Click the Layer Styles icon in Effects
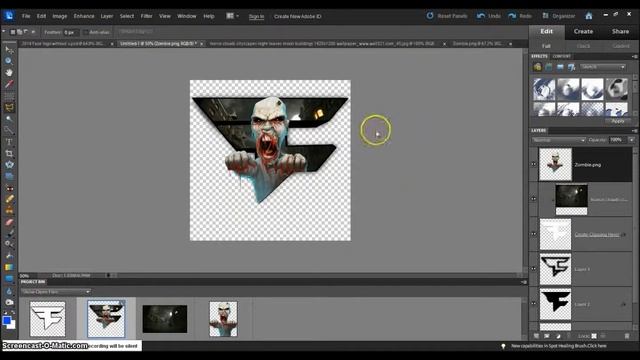The height and width of the screenshot is (360, 640). (x=549, y=67)
